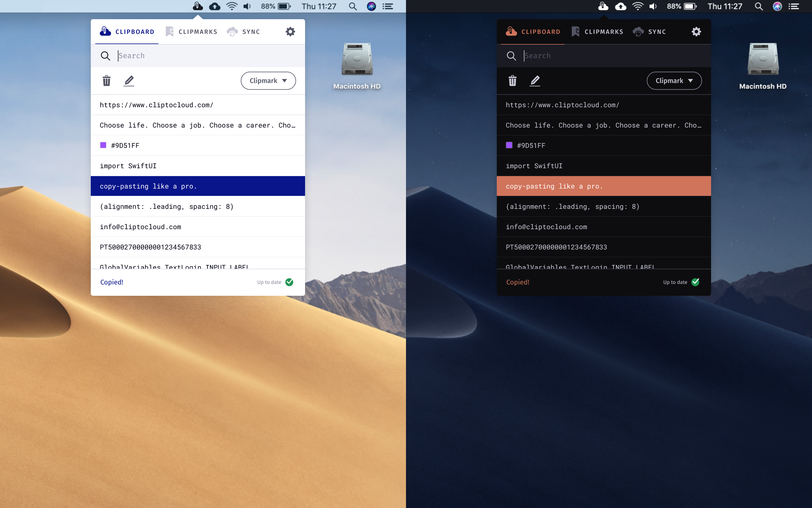Click green sync checkmark in dark panel
The image size is (812, 508).
pyautogui.click(x=695, y=282)
